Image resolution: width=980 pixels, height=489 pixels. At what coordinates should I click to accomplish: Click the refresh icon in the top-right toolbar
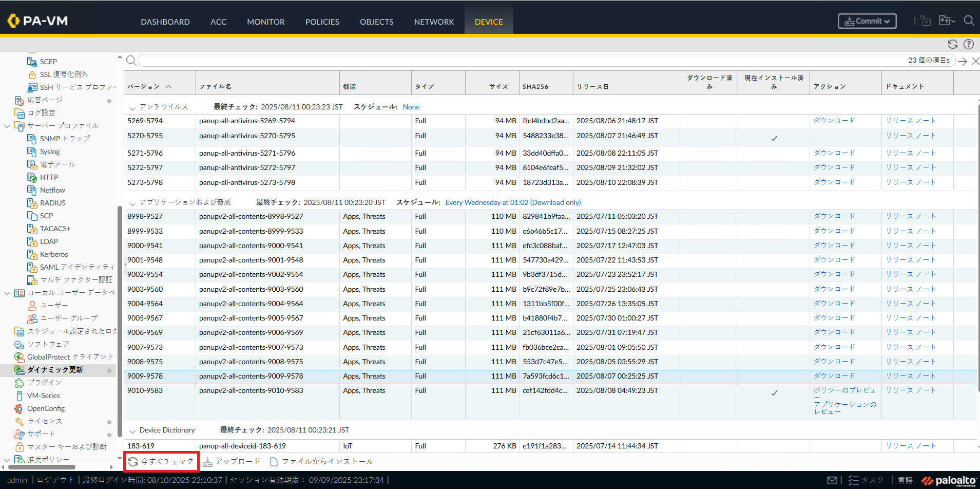(952, 44)
